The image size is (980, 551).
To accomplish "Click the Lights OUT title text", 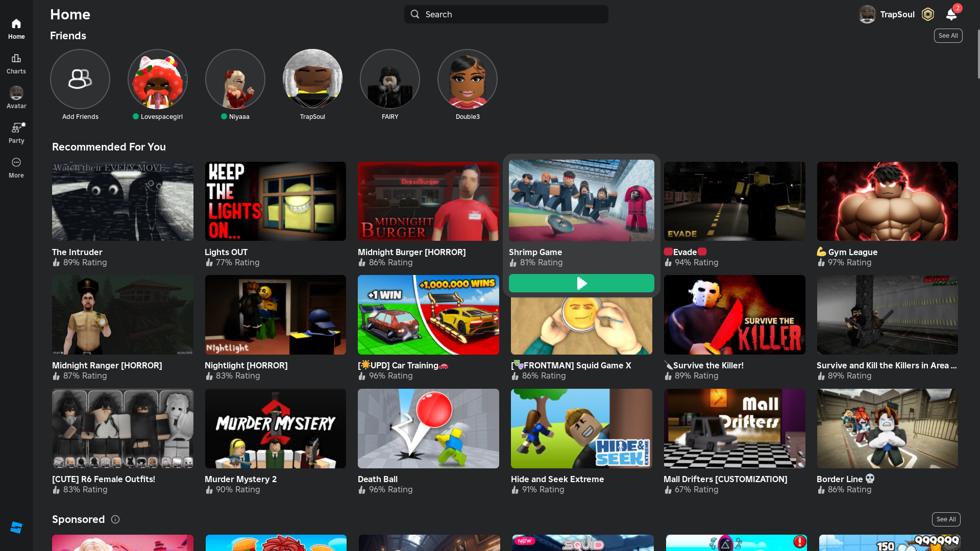I will tap(226, 252).
